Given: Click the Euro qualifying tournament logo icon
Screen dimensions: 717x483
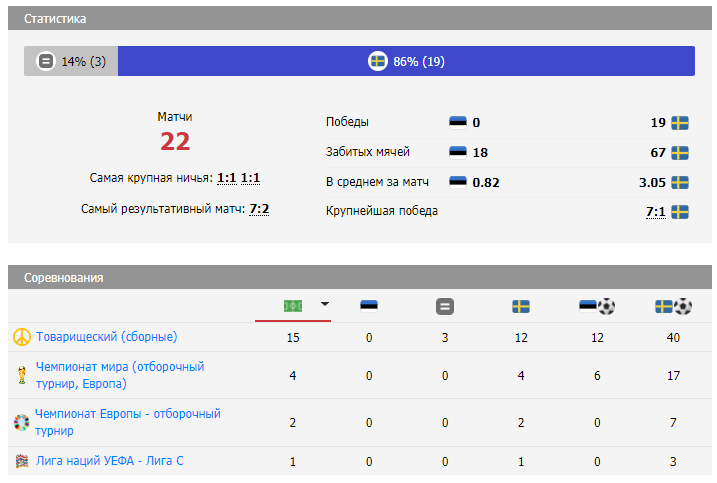Looking at the screenshot, I should point(21,422).
